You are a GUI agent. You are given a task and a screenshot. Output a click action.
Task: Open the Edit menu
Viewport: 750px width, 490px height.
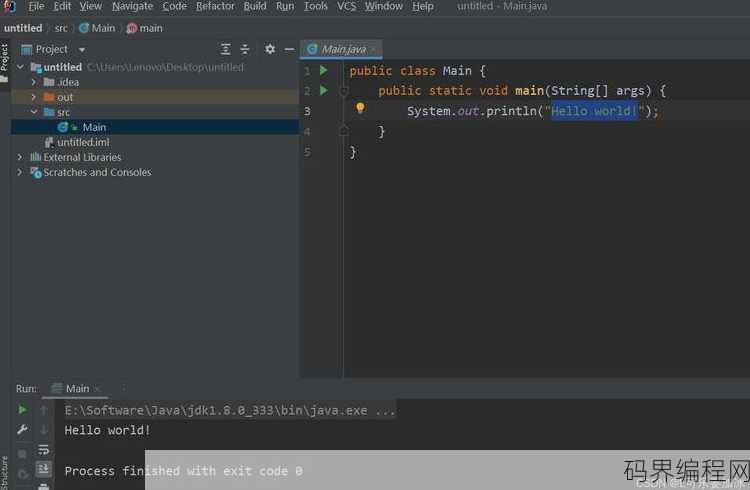[62, 6]
